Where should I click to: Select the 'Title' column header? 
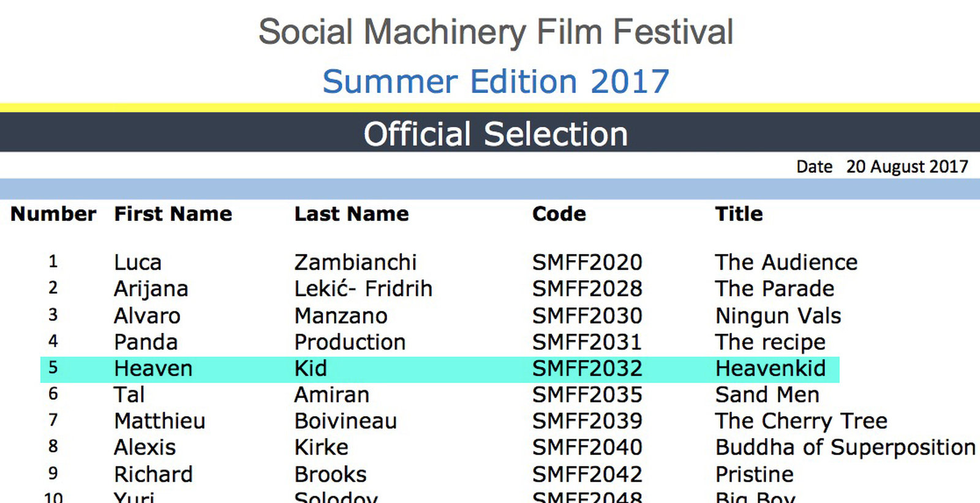739,214
